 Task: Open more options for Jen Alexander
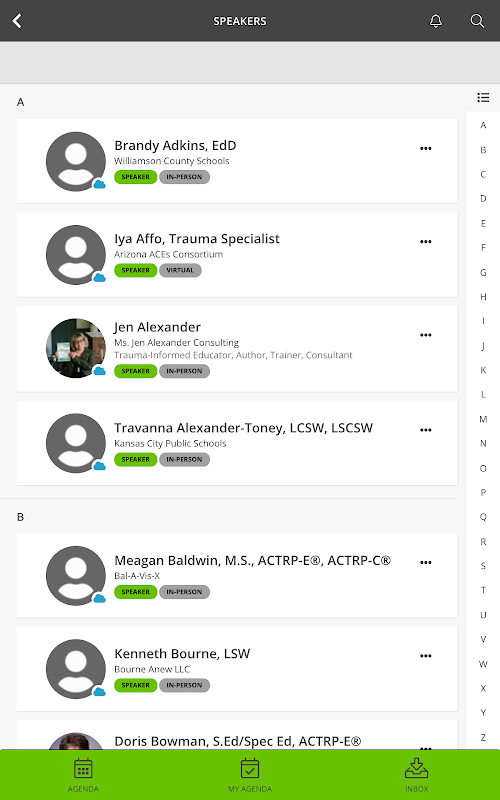click(426, 335)
